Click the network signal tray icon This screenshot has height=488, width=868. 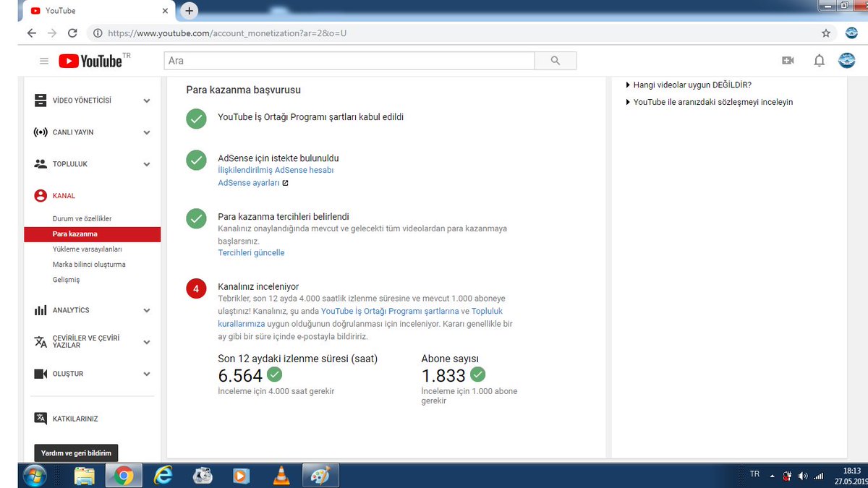click(x=819, y=476)
